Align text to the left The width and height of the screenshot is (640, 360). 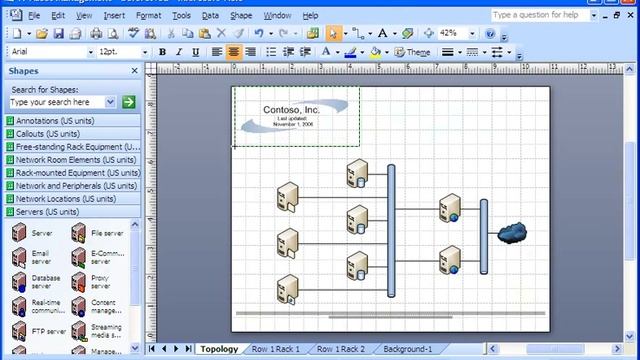(x=217, y=52)
